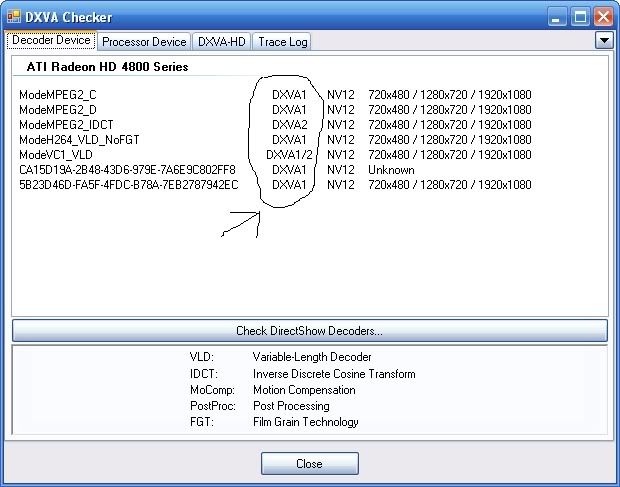Image resolution: width=620 pixels, height=487 pixels.
Task: Click the Film Grain Technology text
Action: [x=306, y=422]
